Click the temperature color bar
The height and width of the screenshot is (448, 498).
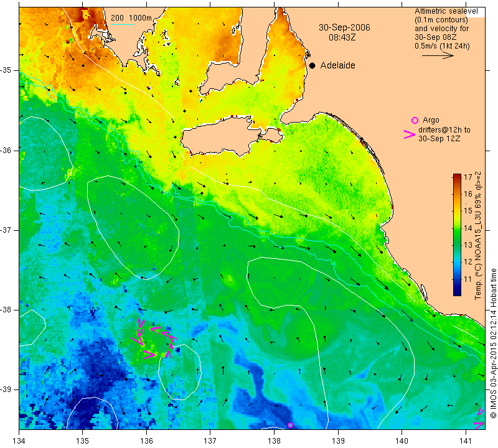(x=457, y=235)
